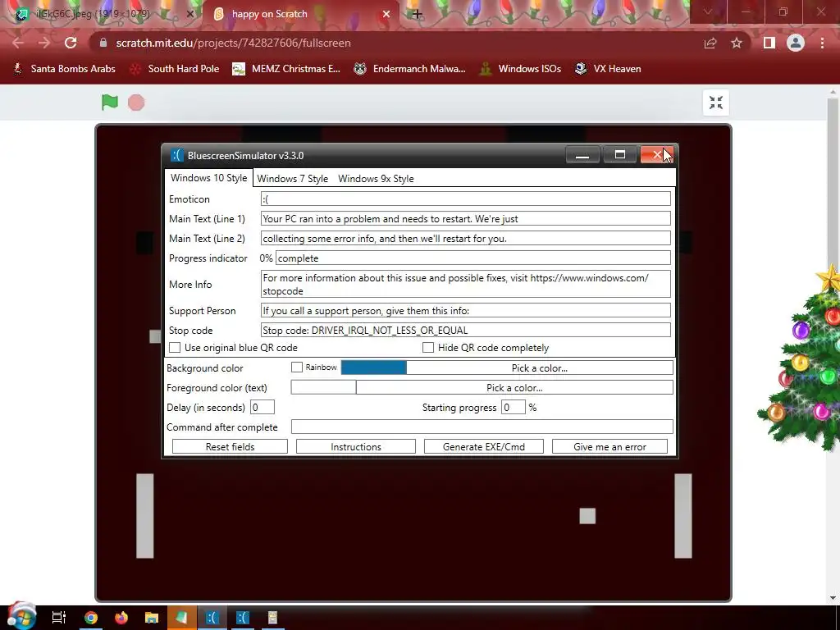Click the site lock icon in the address bar
Screen dimensions: 840x630
point(103,43)
